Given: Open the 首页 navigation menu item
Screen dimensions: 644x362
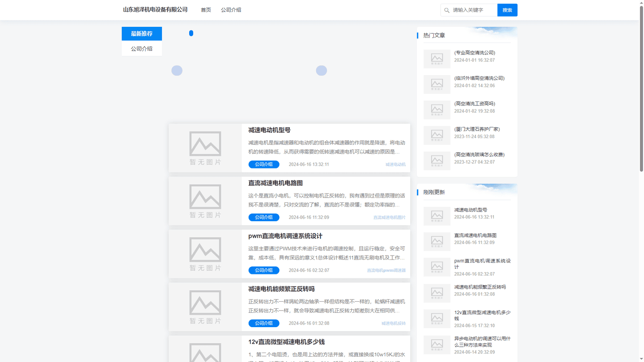Looking at the screenshot, I should coord(206,10).
